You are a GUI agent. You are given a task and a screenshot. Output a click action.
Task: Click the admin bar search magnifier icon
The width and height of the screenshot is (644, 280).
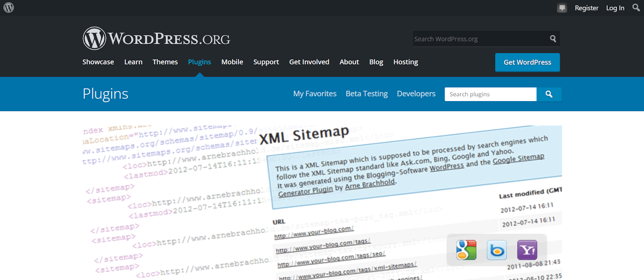(636, 7)
